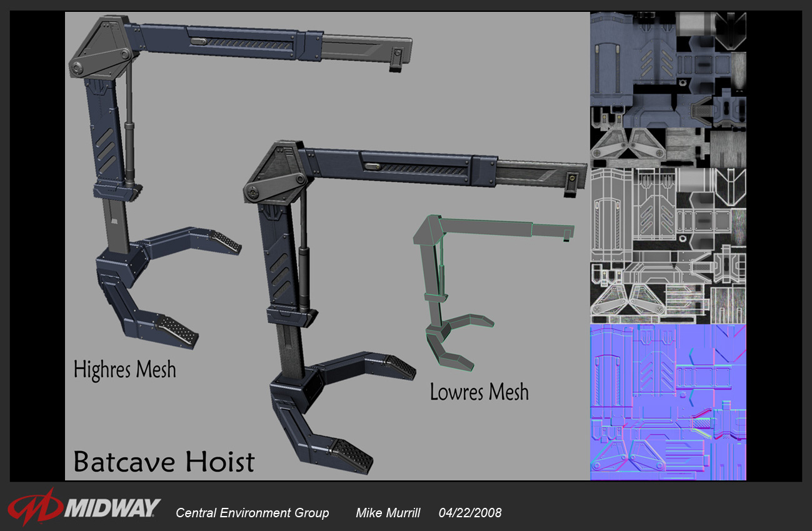Select the 'Lowres Mesh' label
The height and width of the screenshot is (531, 812).
[479, 392]
